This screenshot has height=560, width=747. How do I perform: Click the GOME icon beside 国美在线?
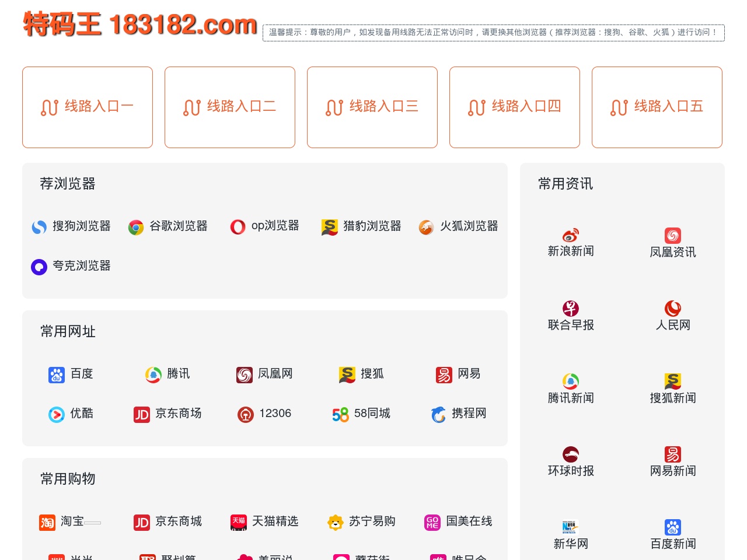point(432,522)
